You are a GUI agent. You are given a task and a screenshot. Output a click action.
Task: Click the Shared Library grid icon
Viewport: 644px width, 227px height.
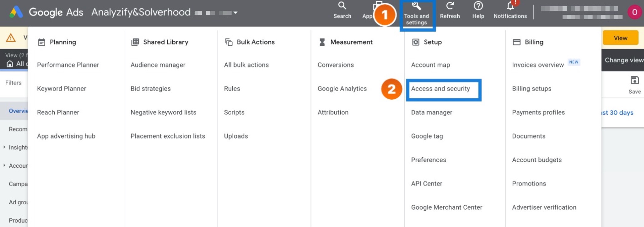(x=135, y=42)
